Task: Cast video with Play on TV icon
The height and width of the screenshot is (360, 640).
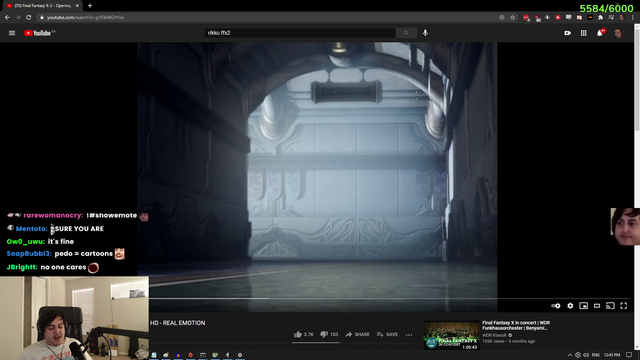Action: click(x=610, y=306)
